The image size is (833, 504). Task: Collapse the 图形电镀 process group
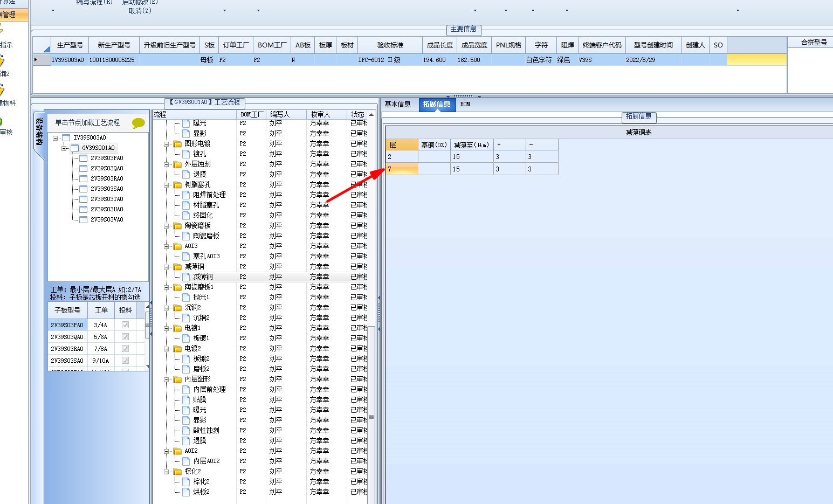[167, 144]
